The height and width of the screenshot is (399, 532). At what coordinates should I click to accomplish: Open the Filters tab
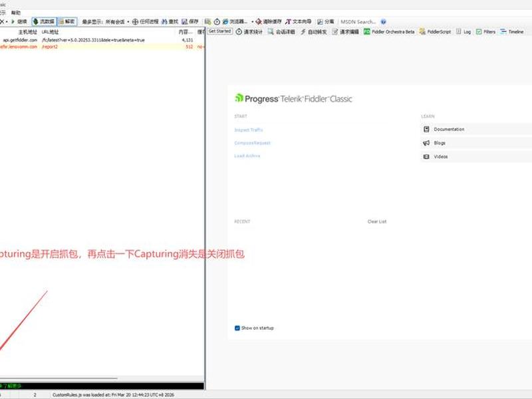click(x=485, y=31)
